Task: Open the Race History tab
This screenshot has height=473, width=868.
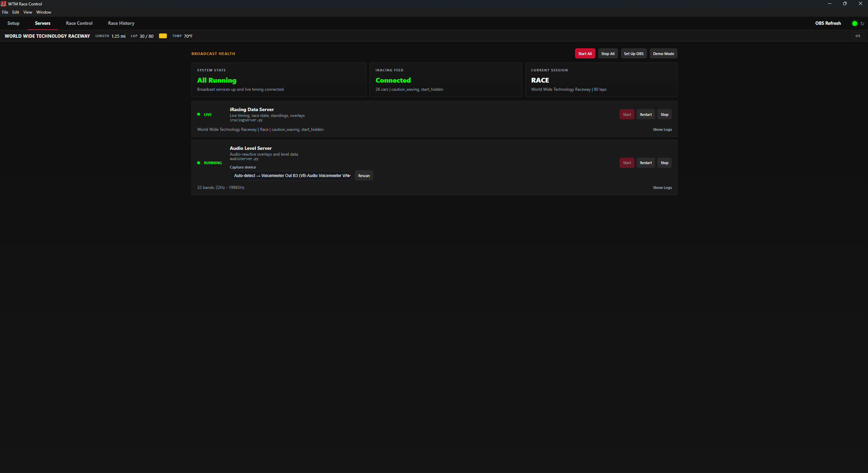Action: click(121, 23)
